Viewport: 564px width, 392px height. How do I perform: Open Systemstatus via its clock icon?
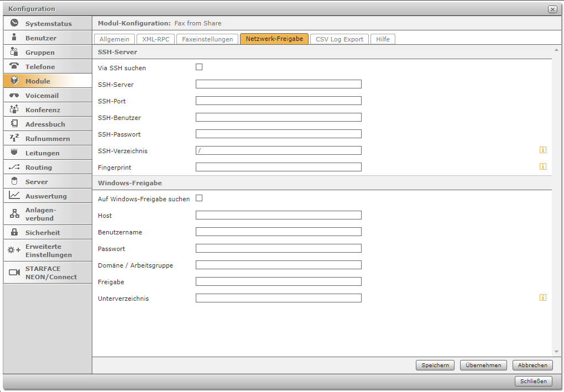[14, 23]
